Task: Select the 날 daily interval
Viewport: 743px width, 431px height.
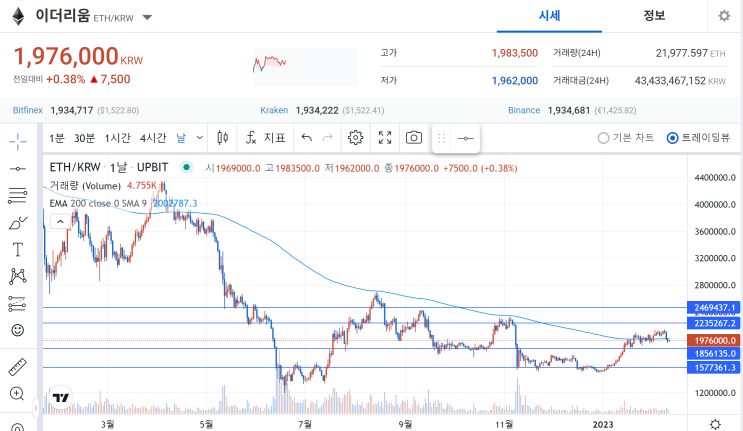Action: pyautogui.click(x=181, y=138)
